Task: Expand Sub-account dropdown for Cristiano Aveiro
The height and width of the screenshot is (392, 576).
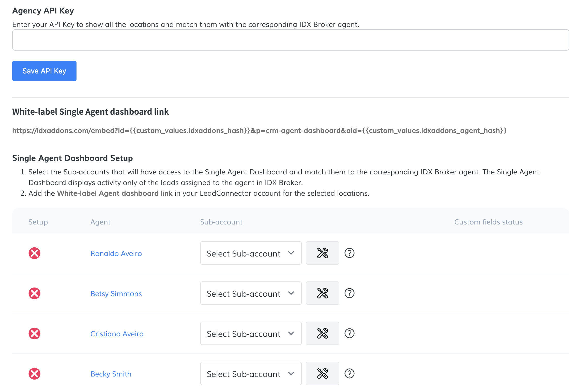Action: [251, 334]
